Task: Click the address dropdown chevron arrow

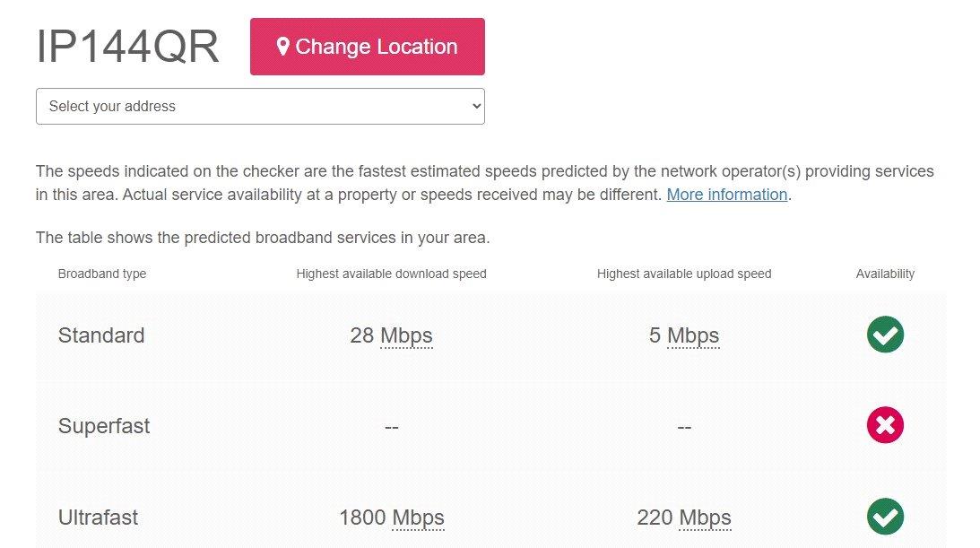Action: click(476, 106)
